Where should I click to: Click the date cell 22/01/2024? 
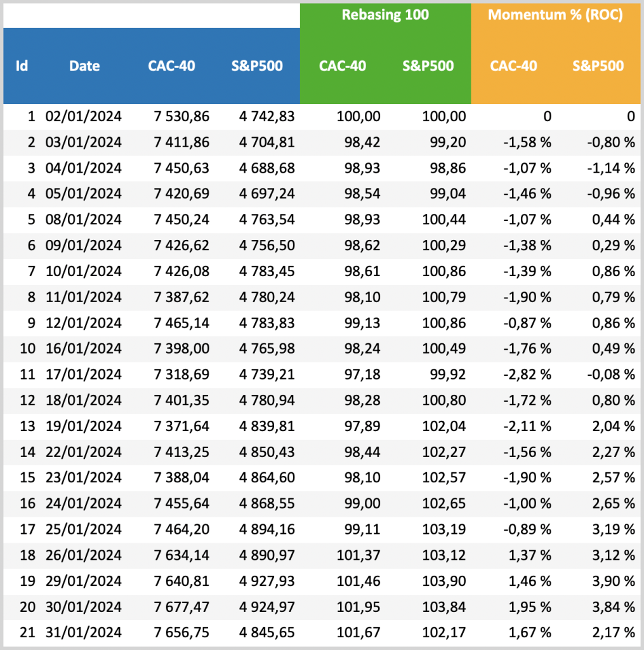tap(83, 452)
